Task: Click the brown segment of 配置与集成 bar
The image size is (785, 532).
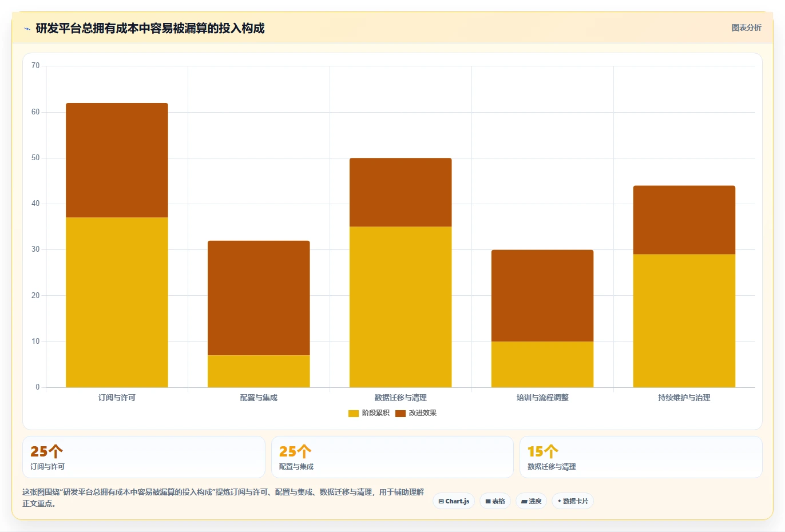Action: click(x=259, y=298)
